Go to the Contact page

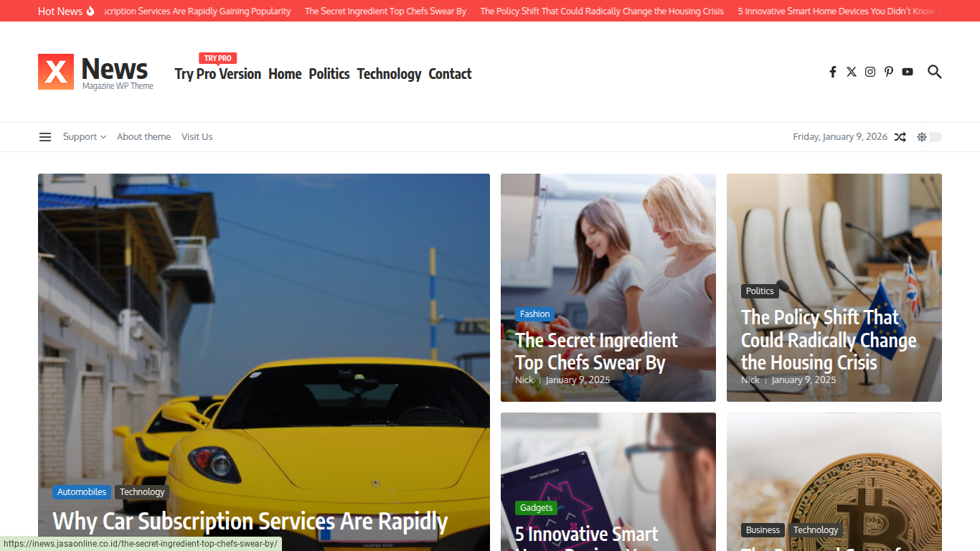pos(450,74)
